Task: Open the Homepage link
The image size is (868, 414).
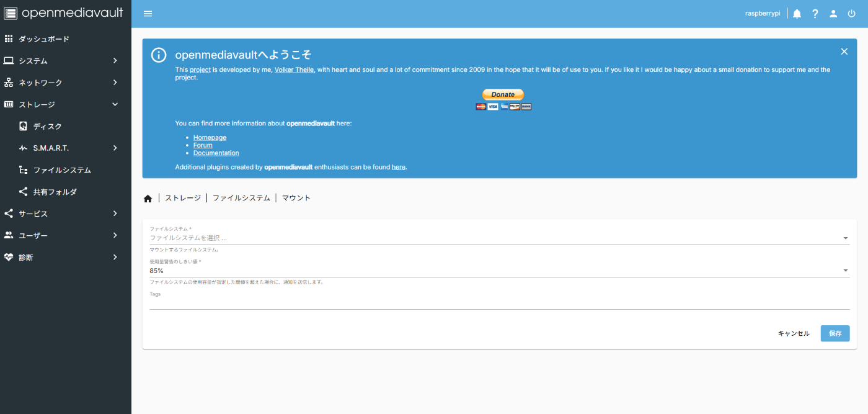Action: point(210,138)
